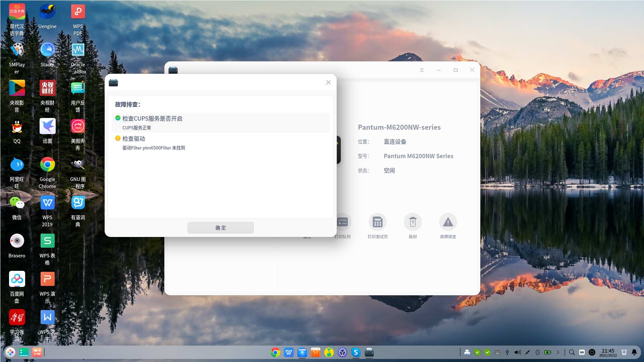Click the 耗材 (supplies) icon

click(413, 222)
